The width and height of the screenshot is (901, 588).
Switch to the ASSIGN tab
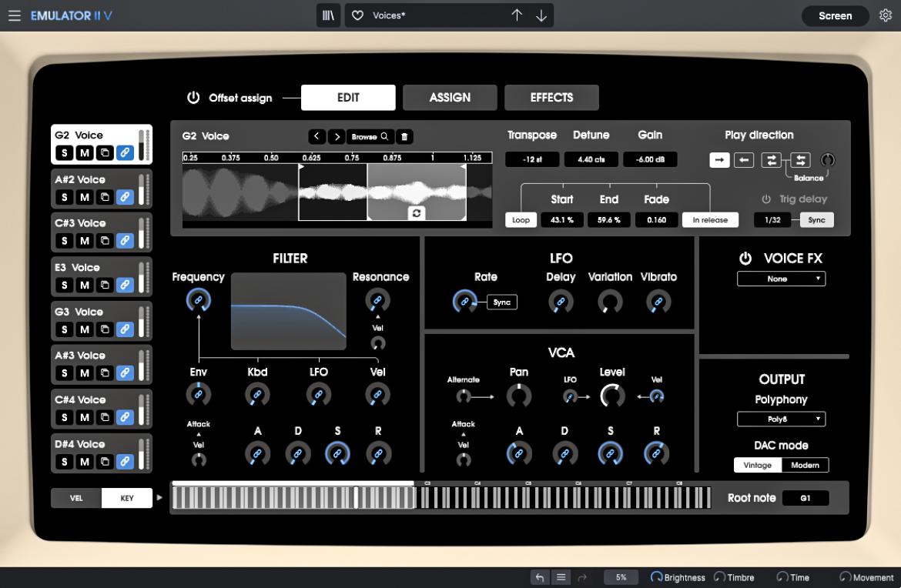pyautogui.click(x=450, y=98)
